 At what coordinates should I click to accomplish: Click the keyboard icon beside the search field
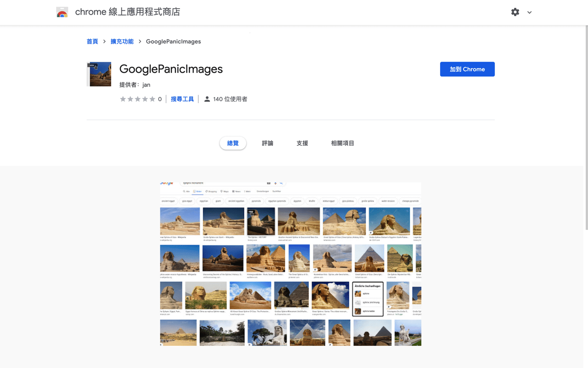tap(268, 183)
